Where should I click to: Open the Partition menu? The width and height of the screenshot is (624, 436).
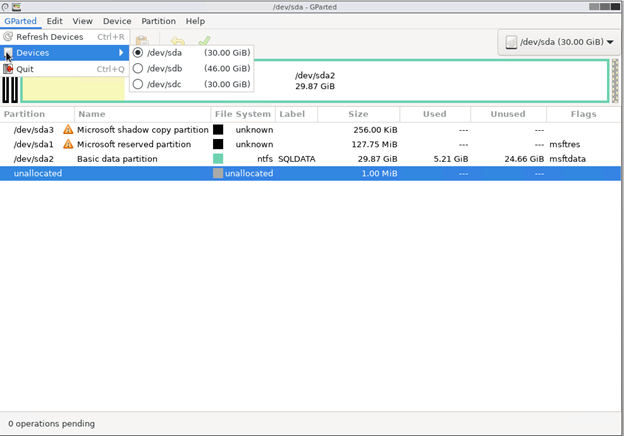coord(158,21)
